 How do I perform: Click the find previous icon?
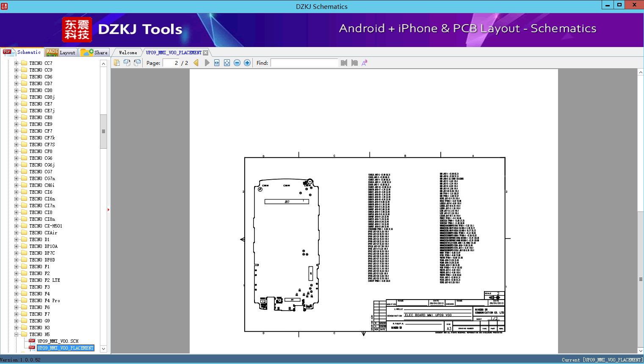click(344, 63)
